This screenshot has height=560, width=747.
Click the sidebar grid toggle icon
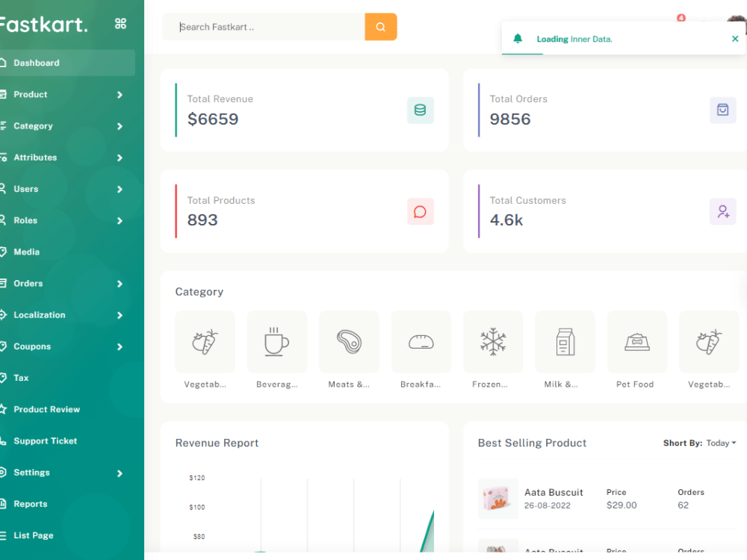[120, 23]
